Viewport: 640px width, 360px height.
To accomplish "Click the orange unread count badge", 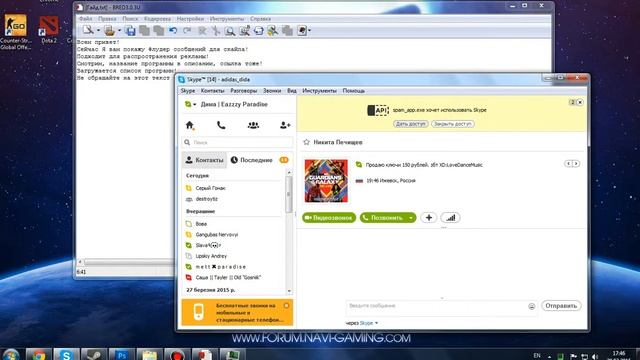I will click(x=284, y=160).
